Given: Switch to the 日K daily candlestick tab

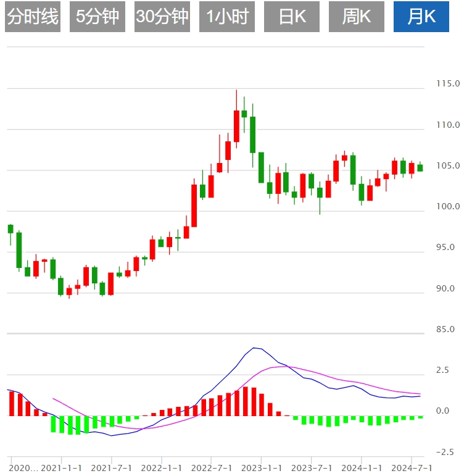Looking at the screenshot, I should [x=292, y=17].
